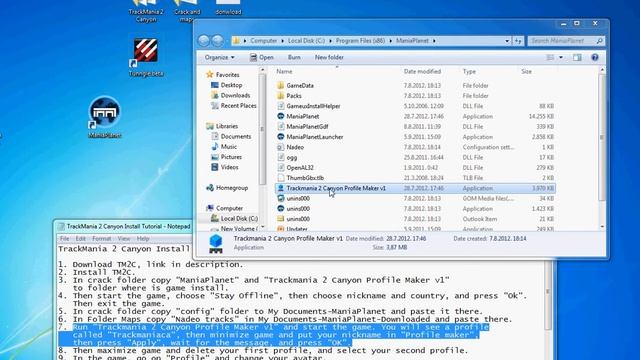
Task: Click the change view icon in Explorer toolbar
Action: click(x=550, y=58)
